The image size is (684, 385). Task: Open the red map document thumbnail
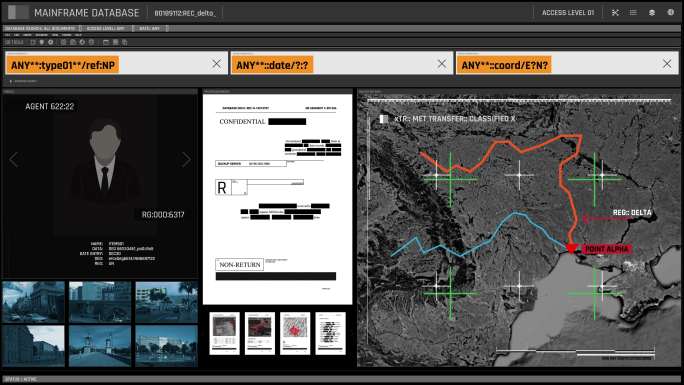295,334
